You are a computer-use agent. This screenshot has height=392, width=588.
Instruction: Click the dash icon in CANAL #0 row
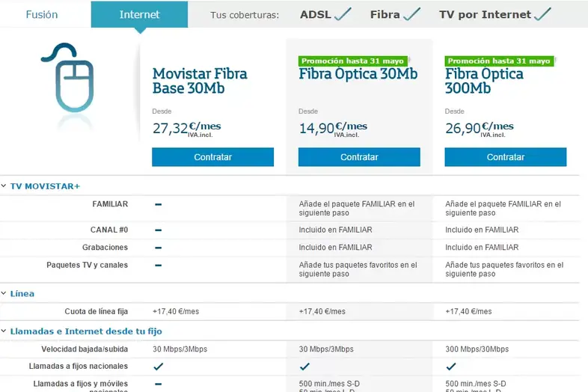pyautogui.click(x=159, y=230)
